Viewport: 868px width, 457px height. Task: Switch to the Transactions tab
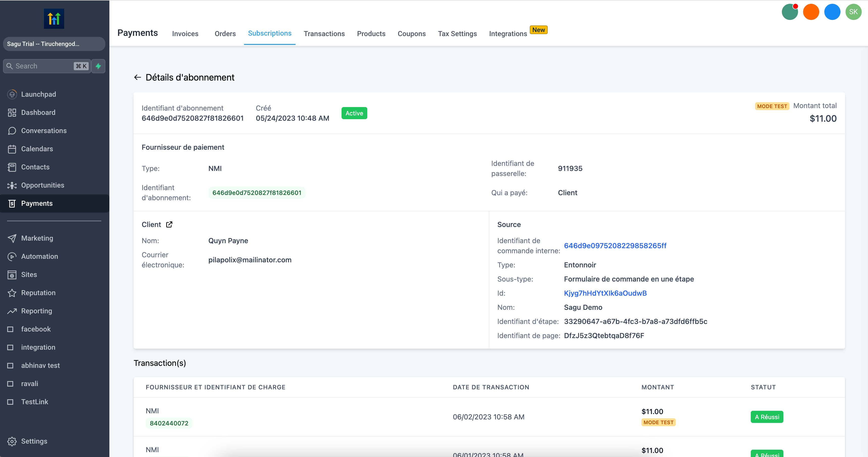tap(324, 34)
